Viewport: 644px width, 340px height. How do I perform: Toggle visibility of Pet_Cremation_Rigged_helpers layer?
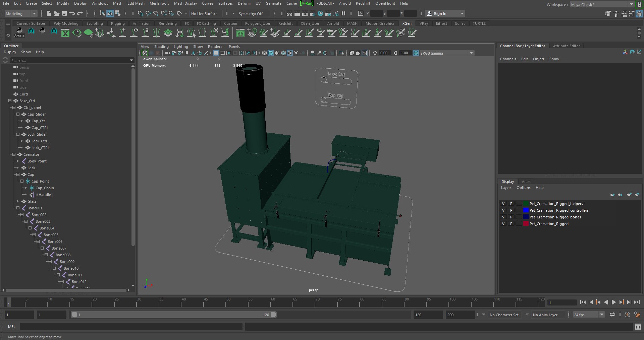coord(503,204)
